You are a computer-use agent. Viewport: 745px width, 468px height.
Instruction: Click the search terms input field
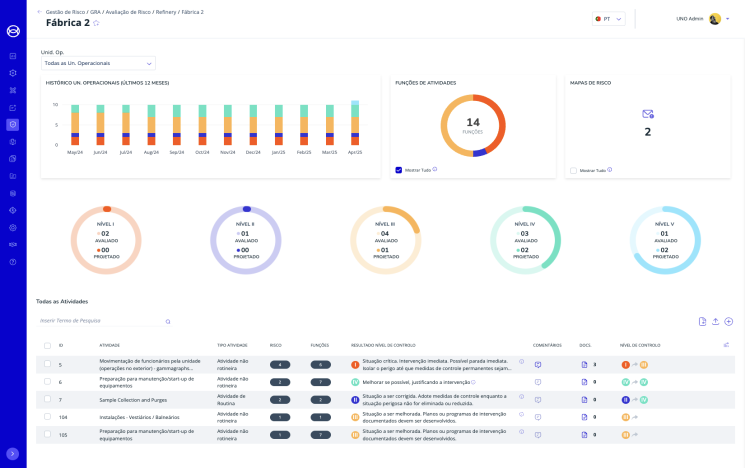tap(100, 321)
